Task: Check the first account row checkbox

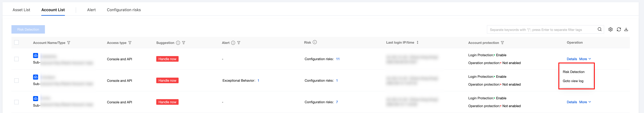Action: click(16, 59)
